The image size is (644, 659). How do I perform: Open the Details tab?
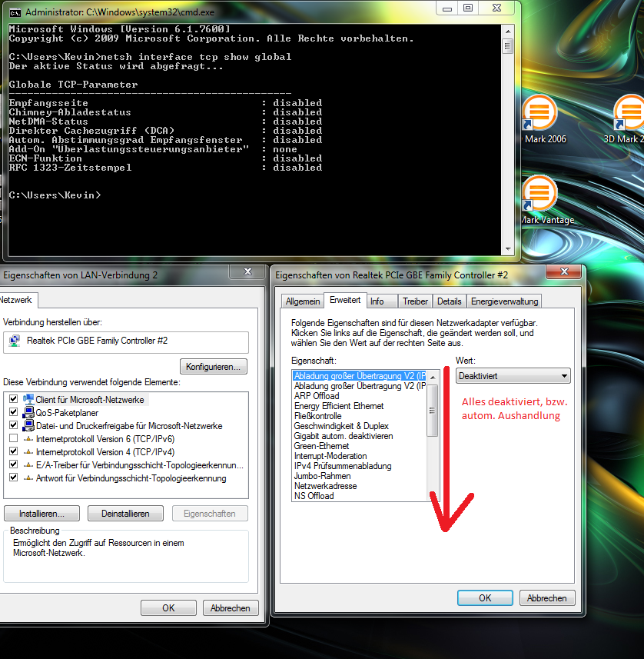click(449, 301)
